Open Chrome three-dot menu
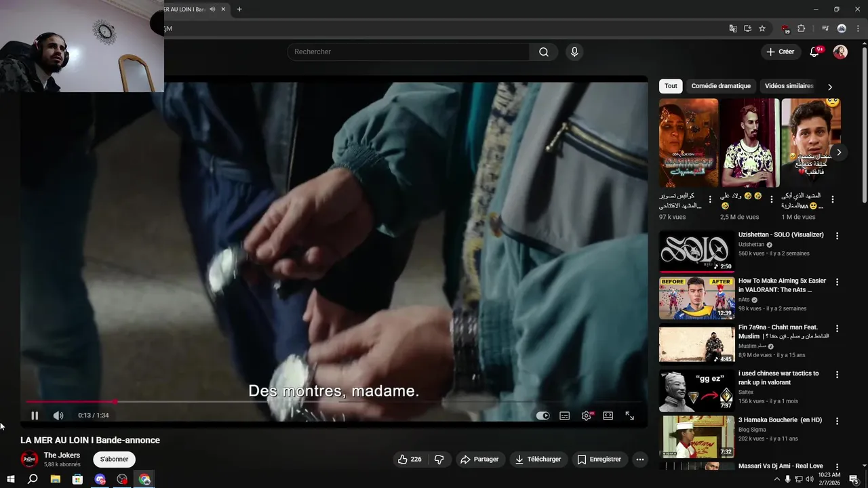 pos(856,28)
